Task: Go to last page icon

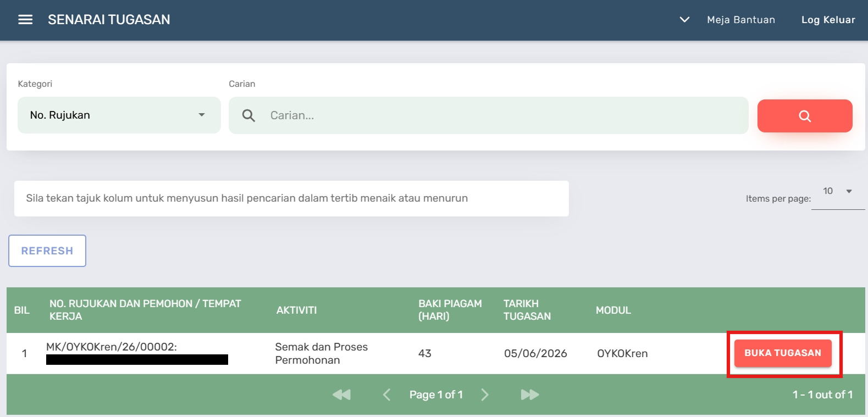Action: (x=530, y=394)
